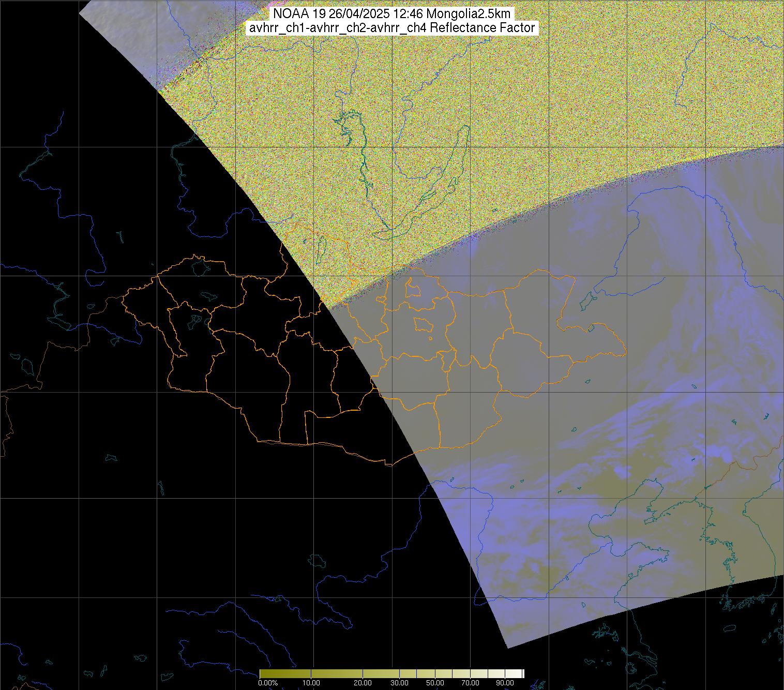Click the Jeju island outline near bottom right
This screenshot has width=784, height=690.
tap(730, 628)
